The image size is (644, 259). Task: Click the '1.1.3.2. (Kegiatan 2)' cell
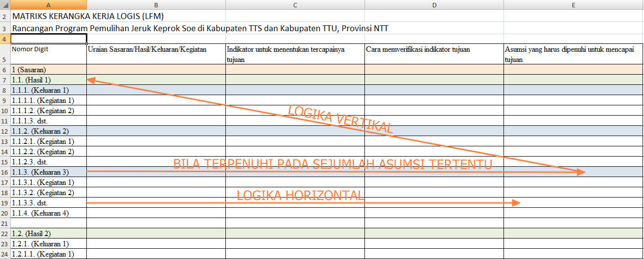[x=48, y=193]
